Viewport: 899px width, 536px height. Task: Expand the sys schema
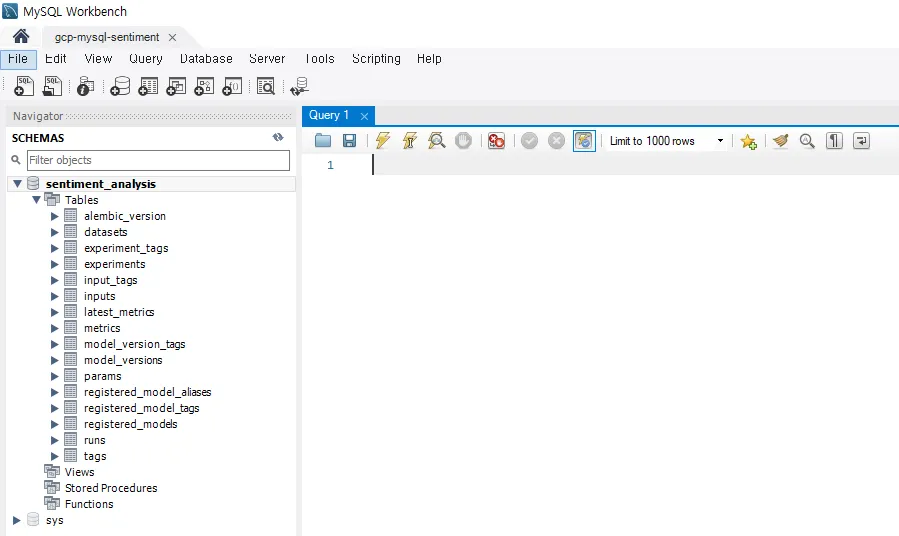[17, 521]
